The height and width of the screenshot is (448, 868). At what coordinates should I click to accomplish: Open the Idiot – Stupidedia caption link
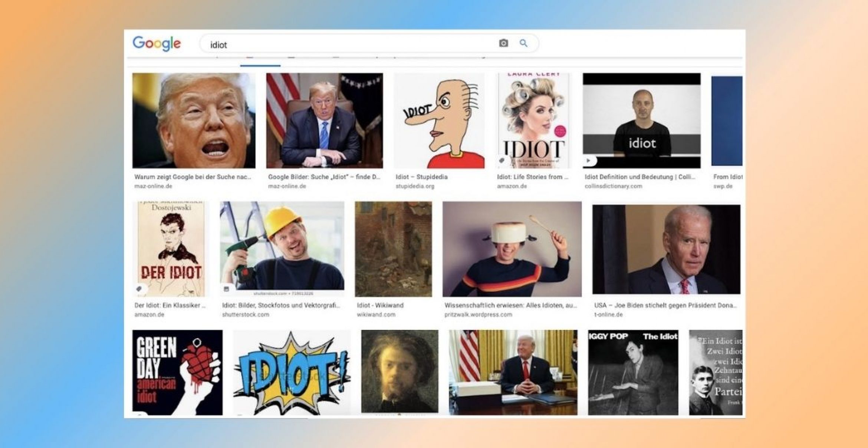[421, 177]
